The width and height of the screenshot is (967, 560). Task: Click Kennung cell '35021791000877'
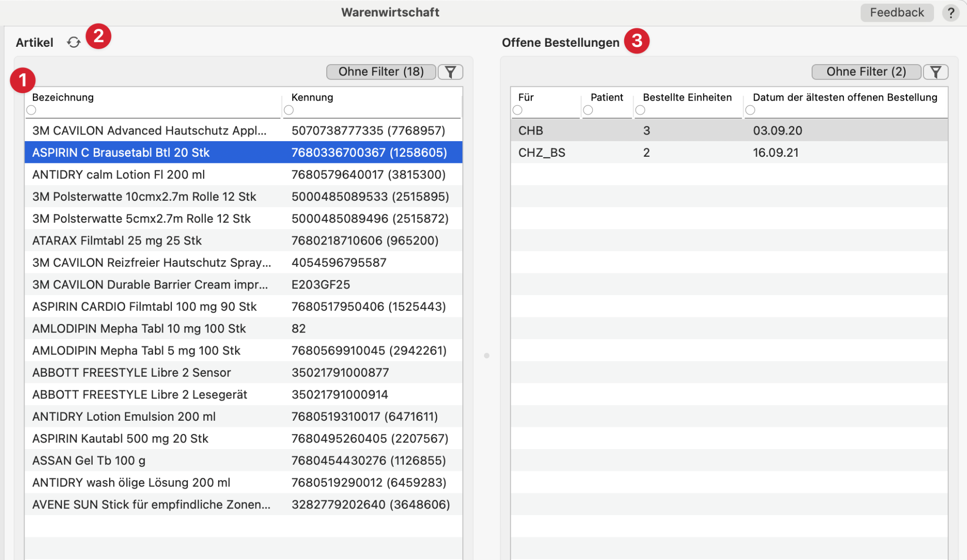340,373
